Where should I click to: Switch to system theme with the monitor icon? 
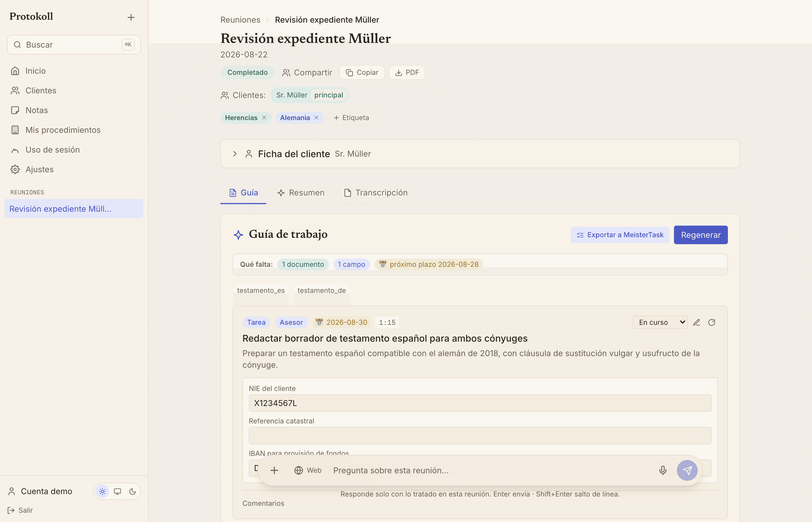117,492
